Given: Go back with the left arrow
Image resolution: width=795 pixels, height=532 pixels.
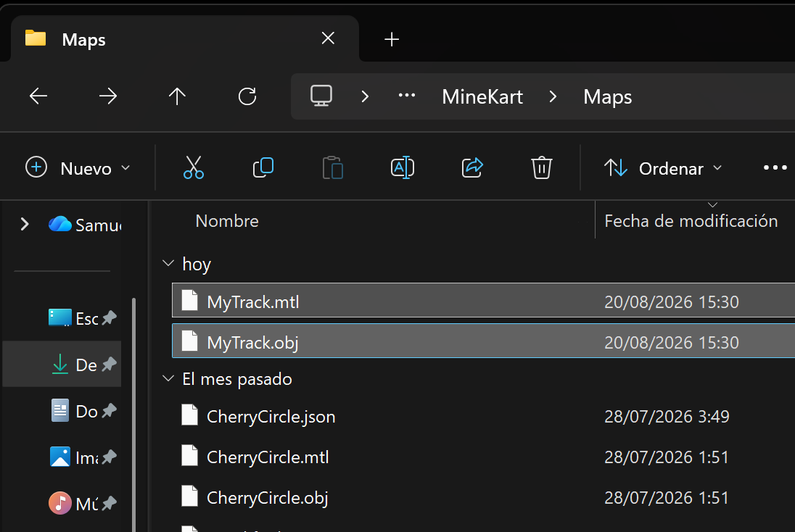Looking at the screenshot, I should [38, 96].
